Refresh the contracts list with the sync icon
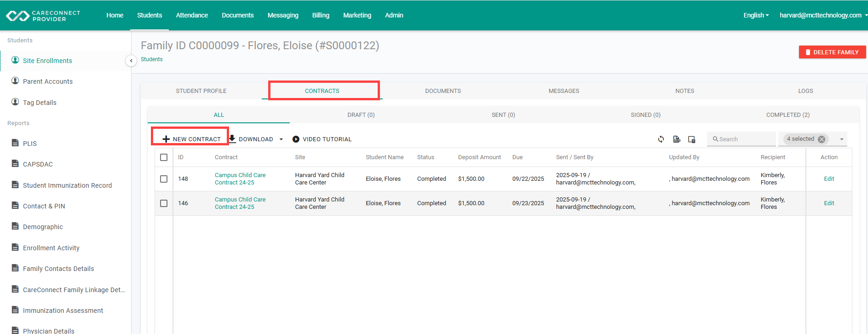Image resolution: width=868 pixels, height=334 pixels. point(661,139)
